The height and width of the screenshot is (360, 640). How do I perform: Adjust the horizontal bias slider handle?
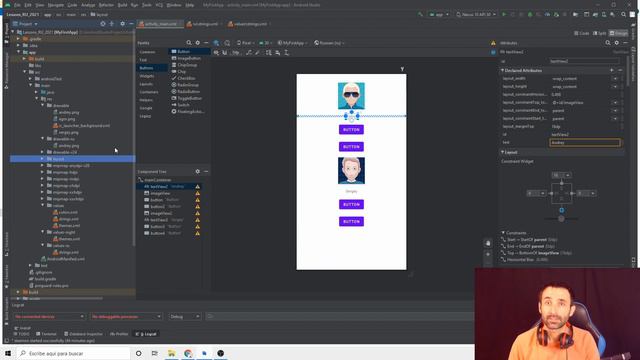[562, 219]
